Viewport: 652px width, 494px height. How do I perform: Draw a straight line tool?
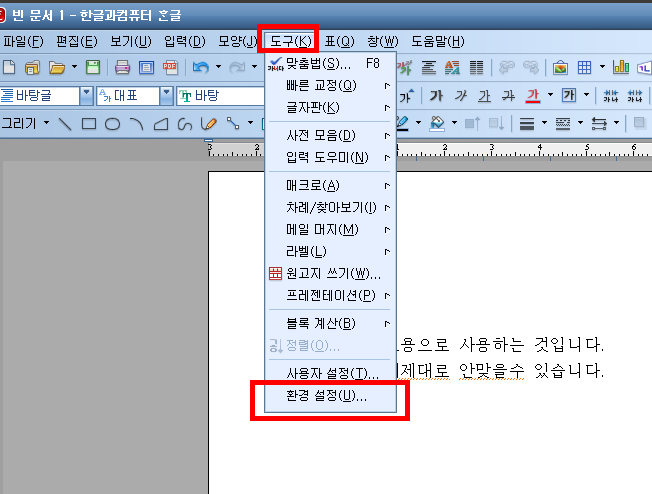[x=65, y=124]
